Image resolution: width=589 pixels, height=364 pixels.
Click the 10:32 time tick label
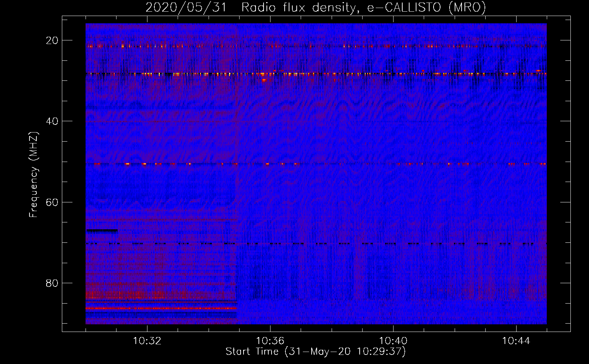tap(147, 341)
